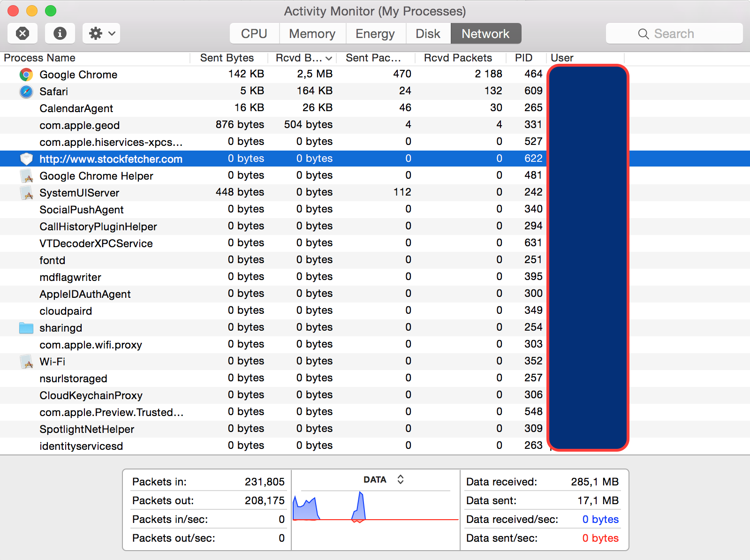Select the Google Chrome Helper row
Image resolution: width=750 pixels, height=560 pixels.
(x=375, y=176)
